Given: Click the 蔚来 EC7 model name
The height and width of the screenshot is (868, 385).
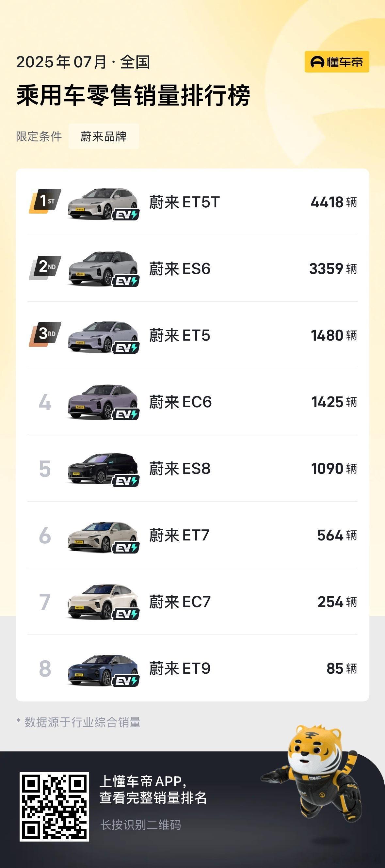Looking at the screenshot, I should (x=180, y=602).
